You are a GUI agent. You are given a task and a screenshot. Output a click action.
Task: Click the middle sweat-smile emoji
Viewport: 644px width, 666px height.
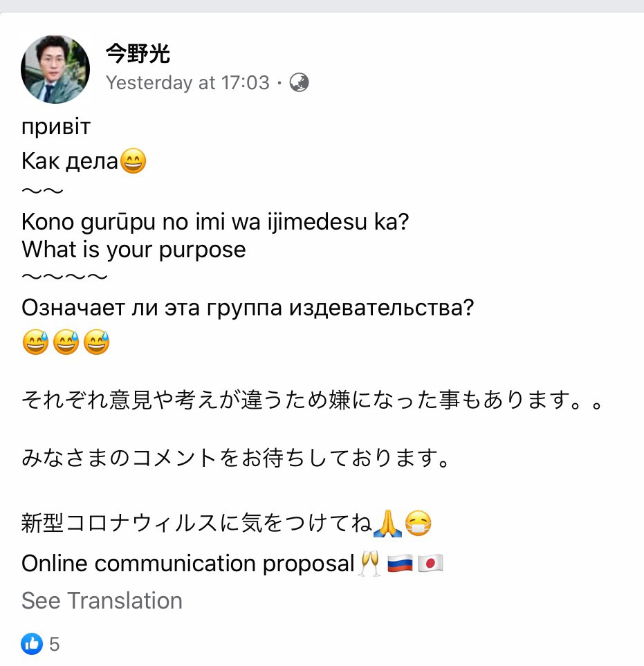[x=66, y=342]
